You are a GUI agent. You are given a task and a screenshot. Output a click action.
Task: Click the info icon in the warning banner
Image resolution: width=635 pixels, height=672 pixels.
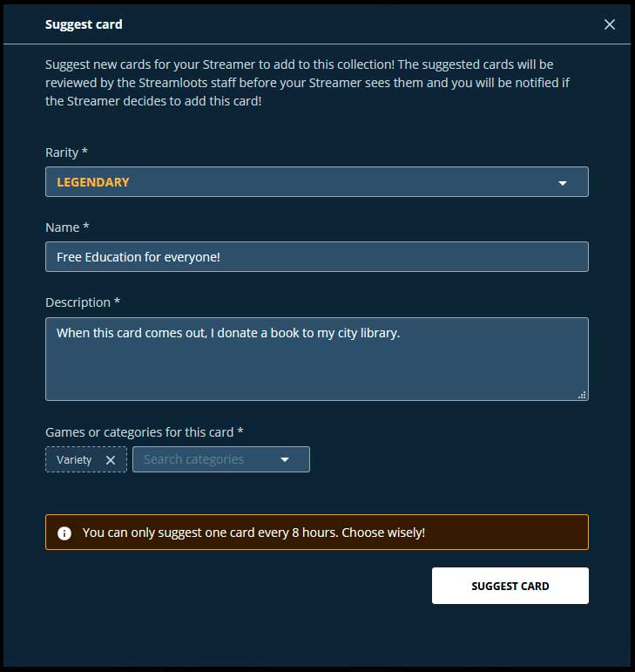click(64, 533)
